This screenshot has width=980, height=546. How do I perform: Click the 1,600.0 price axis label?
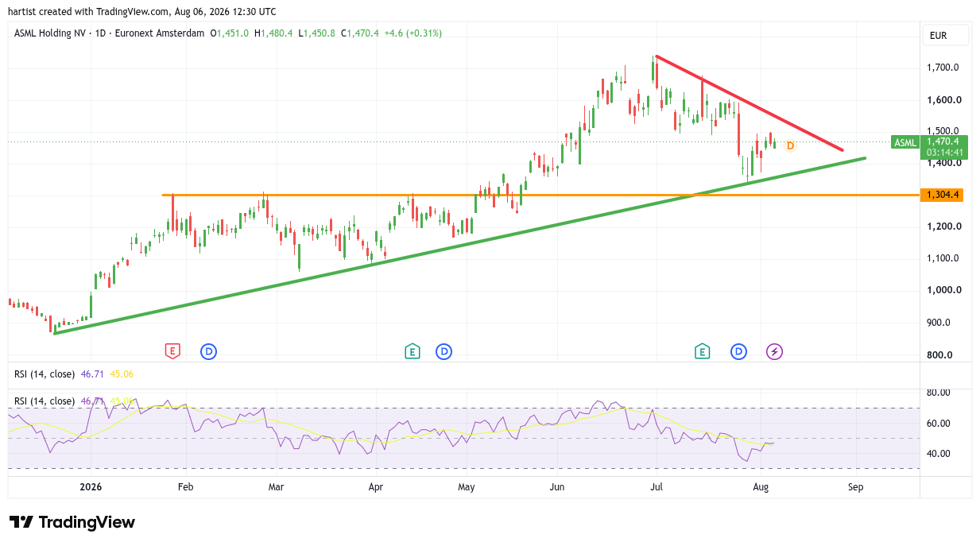click(x=943, y=100)
